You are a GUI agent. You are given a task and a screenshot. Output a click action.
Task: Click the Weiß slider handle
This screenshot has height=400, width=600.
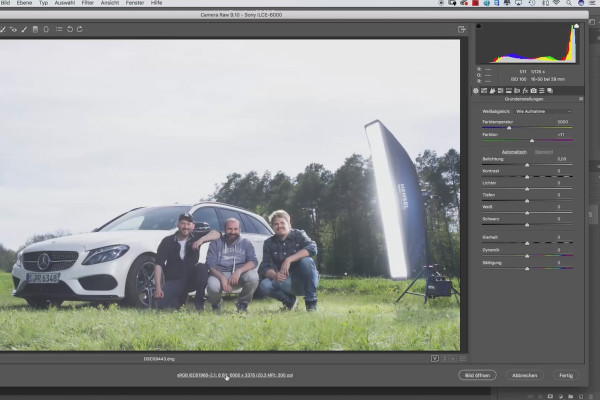[x=527, y=213]
